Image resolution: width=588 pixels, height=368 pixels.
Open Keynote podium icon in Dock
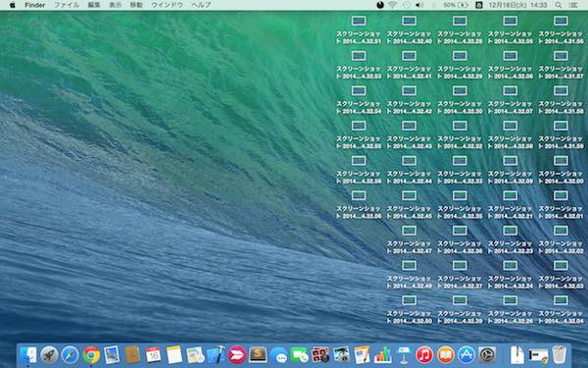pyautogui.click(x=404, y=355)
